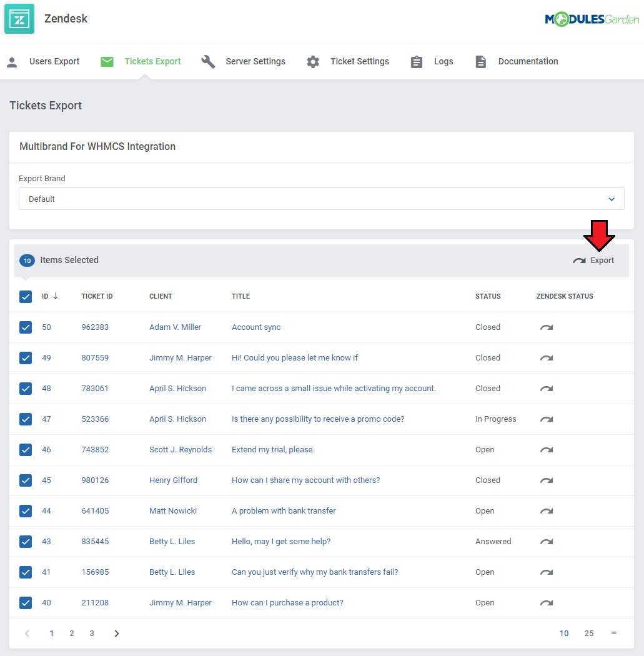Click export arrow icon for ticket 807559
Viewport: 644px width, 656px height.
(547, 358)
